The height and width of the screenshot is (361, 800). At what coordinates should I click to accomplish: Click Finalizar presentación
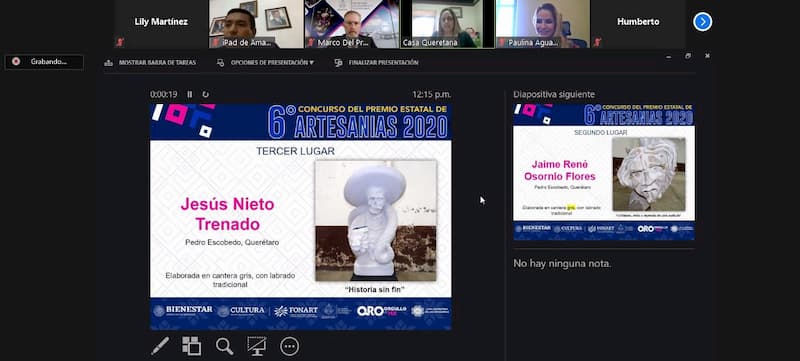pyautogui.click(x=377, y=63)
